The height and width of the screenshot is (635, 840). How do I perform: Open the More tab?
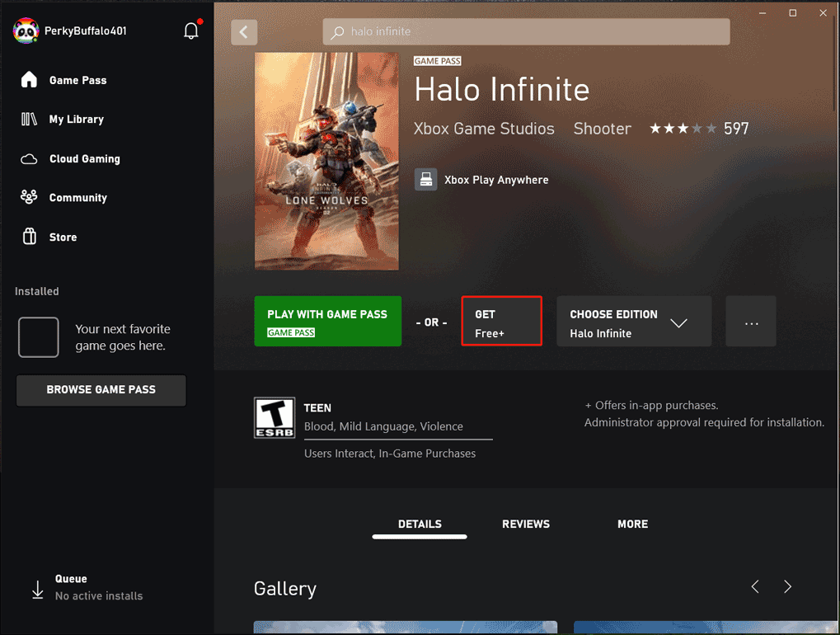point(632,524)
